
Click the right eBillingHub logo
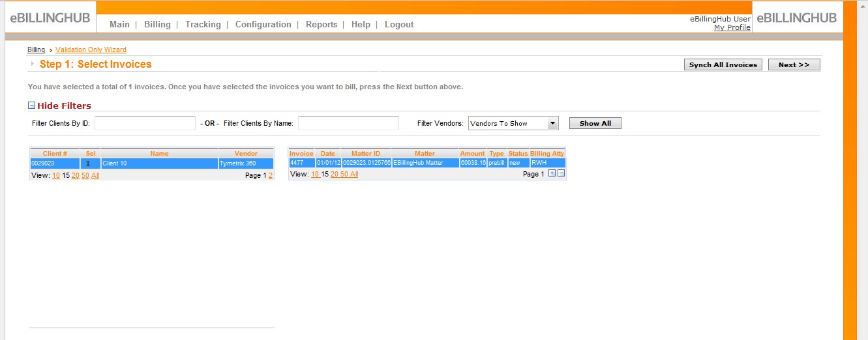click(797, 18)
